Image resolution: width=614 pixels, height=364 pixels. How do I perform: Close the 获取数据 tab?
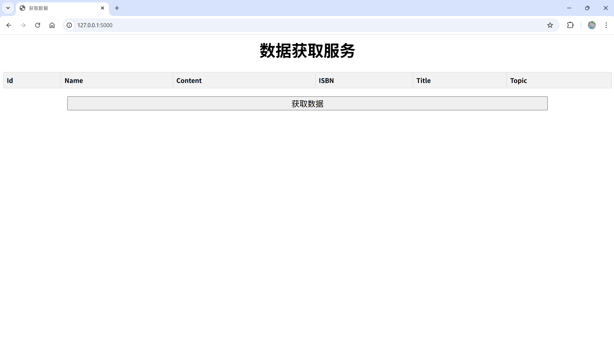tap(103, 8)
